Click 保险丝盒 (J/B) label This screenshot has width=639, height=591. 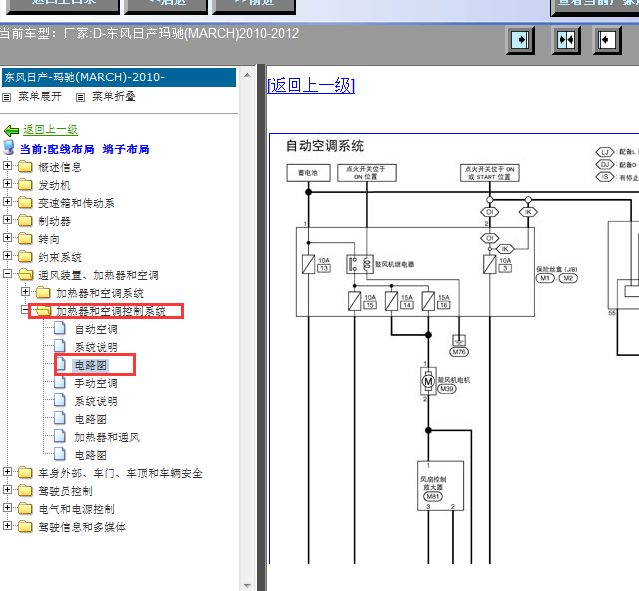[556, 269]
